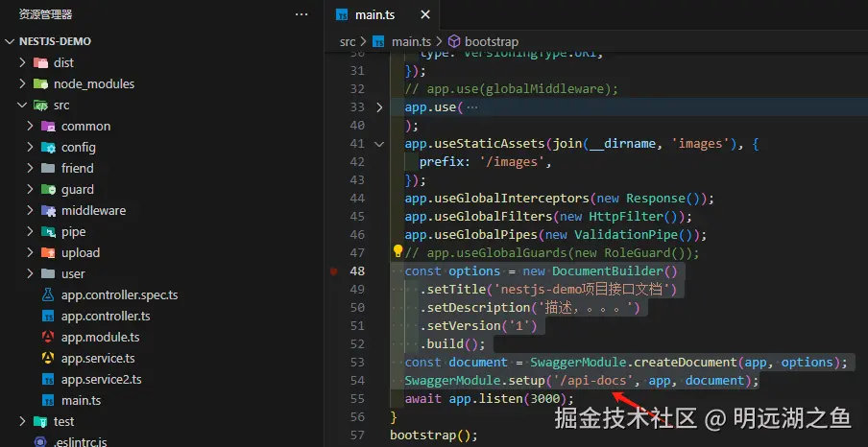The width and height of the screenshot is (868, 447).
Task: Click the TS icon of app.controller.ts
Action: pos(48,317)
